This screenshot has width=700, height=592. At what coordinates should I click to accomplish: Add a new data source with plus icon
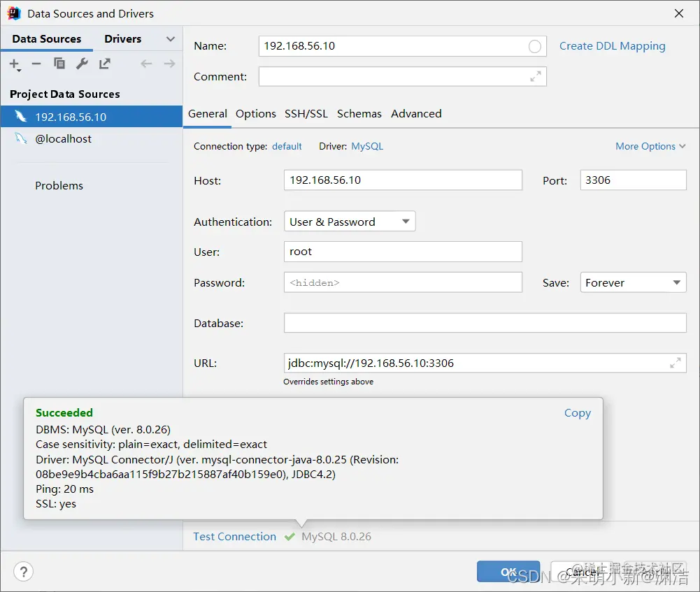click(15, 64)
